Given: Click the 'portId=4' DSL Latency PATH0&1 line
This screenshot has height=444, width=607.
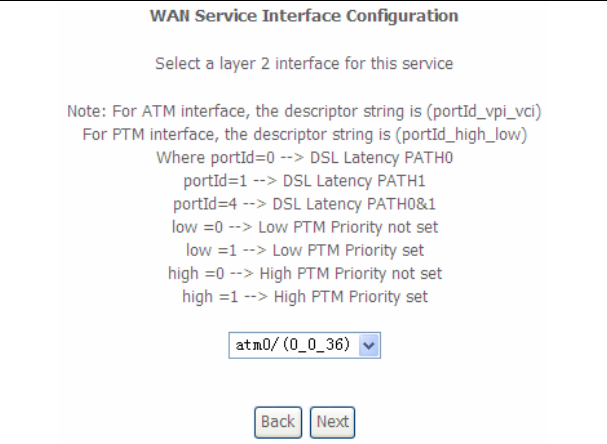Looking at the screenshot, I should pyautogui.click(x=304, y=204).
